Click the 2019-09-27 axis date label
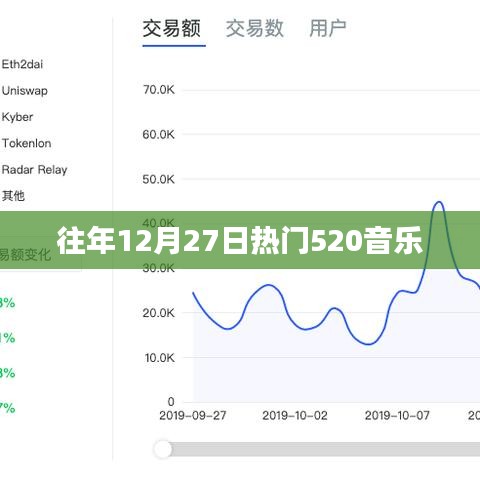 pyautogui.click(x=193, y=416)
